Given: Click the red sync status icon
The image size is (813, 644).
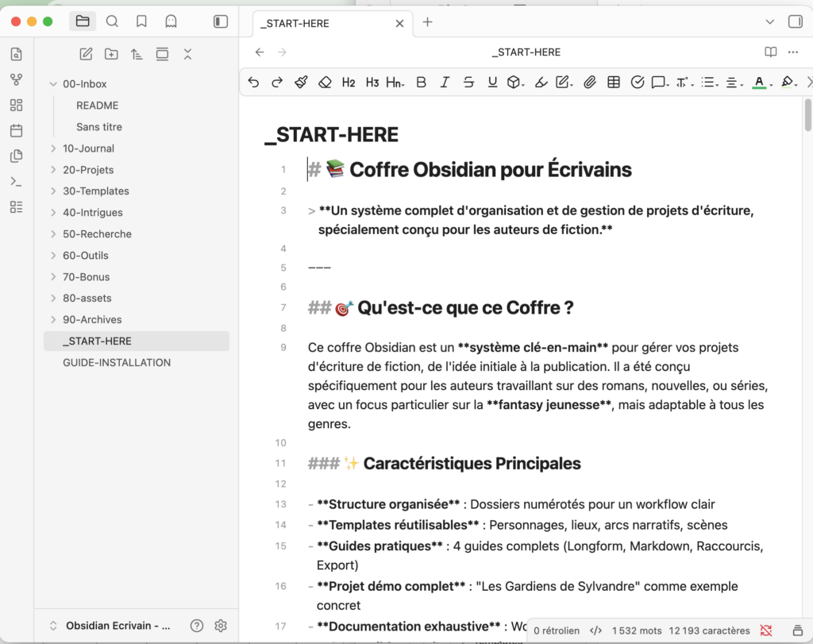Looking at the screenshot, I should point(766,631).
